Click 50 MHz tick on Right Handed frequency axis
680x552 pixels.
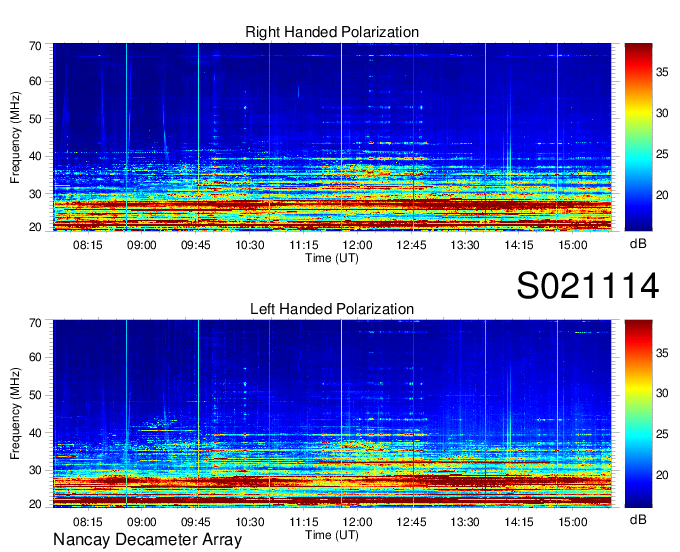[x=35, y=119]
